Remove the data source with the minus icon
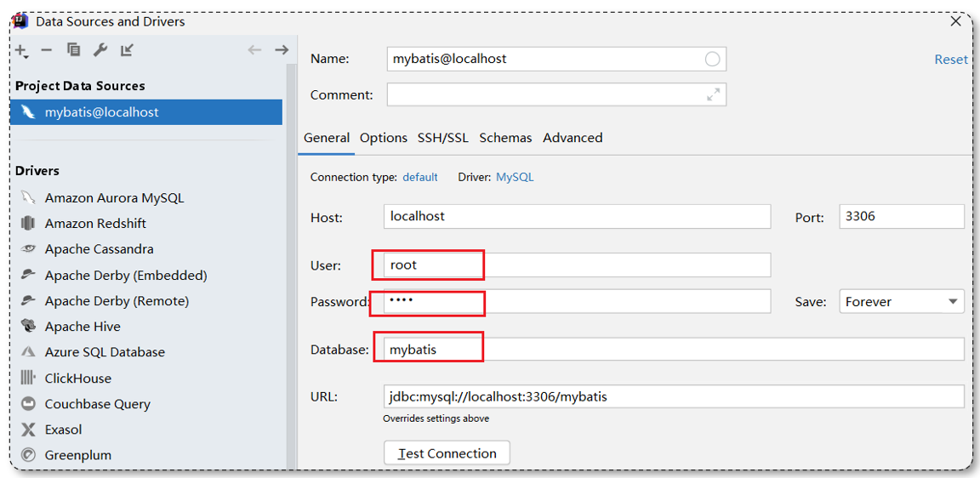Viewport: 980px width, 478px height. 46,50
